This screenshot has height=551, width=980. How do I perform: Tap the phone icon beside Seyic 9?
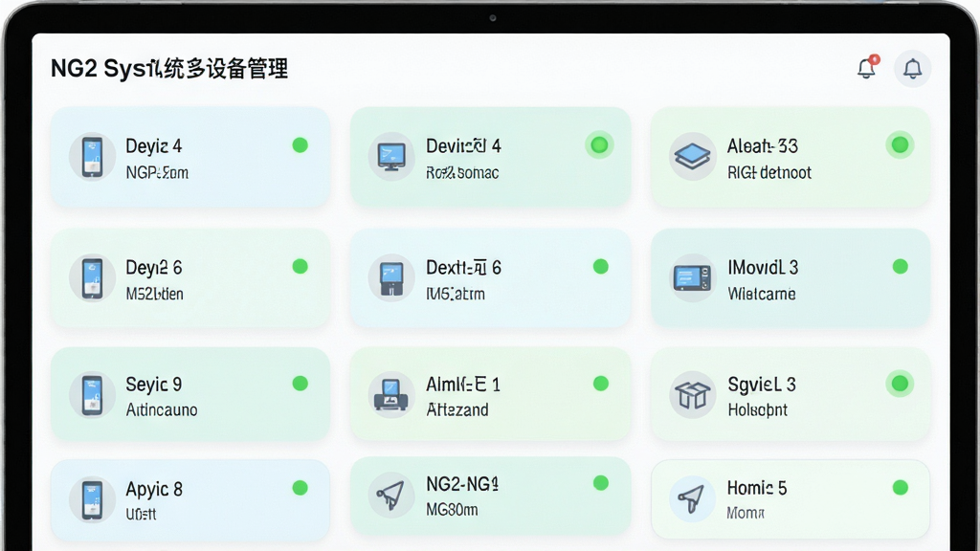(93, 395)
